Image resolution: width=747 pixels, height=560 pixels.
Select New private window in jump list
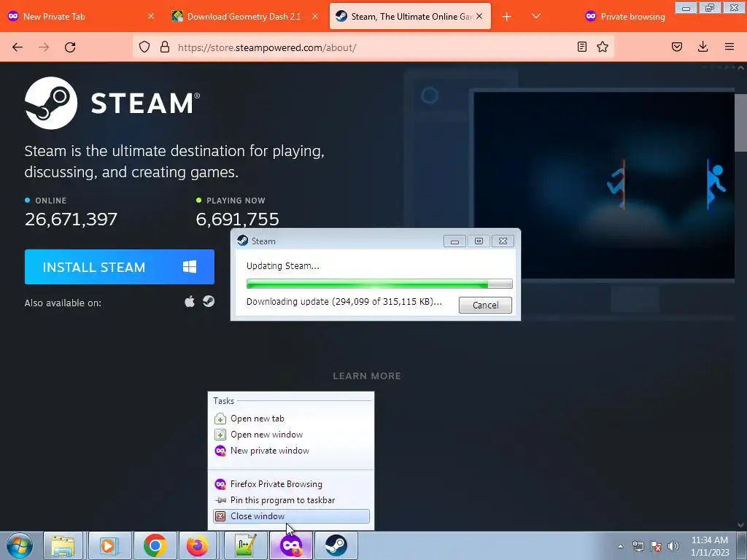click(291, 451)
